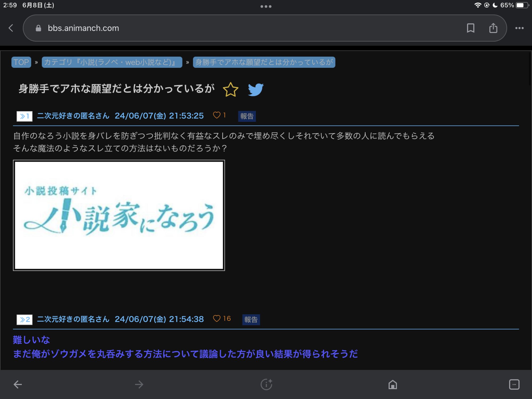This screenshot has width=532, height=399.
Task: Tap the back chevron beside address bar
Action: 11,28
